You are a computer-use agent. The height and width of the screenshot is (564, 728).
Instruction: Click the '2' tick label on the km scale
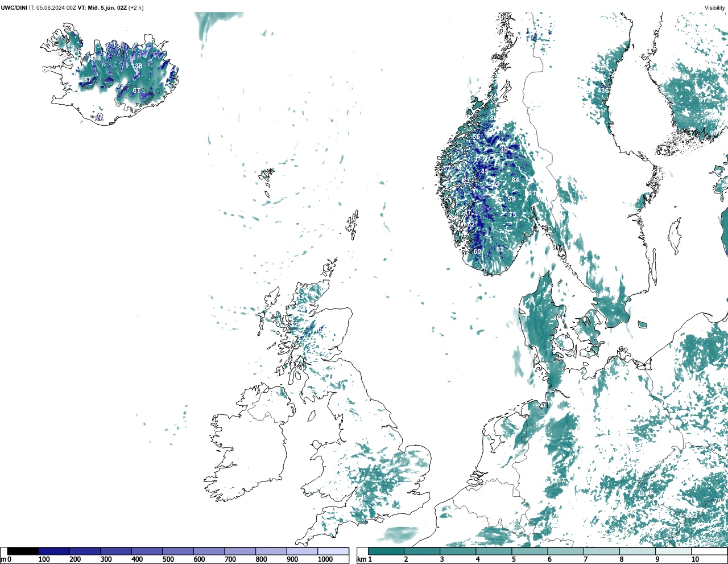[x=406, y=559]
